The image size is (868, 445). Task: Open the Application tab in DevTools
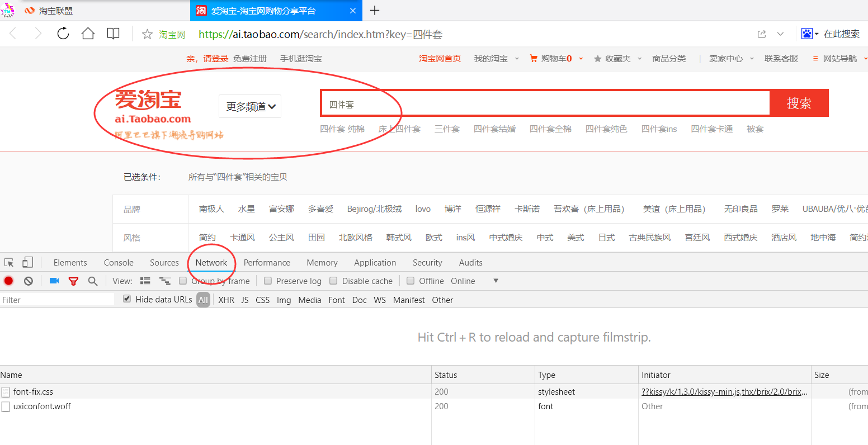375,262
